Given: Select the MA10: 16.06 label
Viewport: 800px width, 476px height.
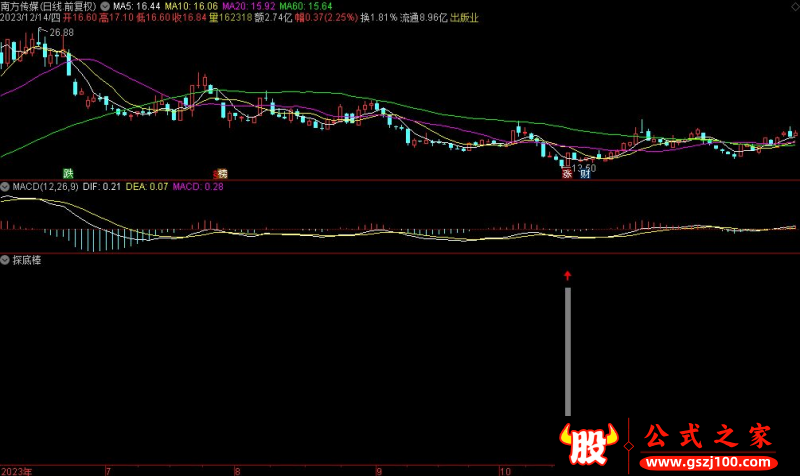Looking at the screenshot, I should pyautogui.click(x=191, y=6).
